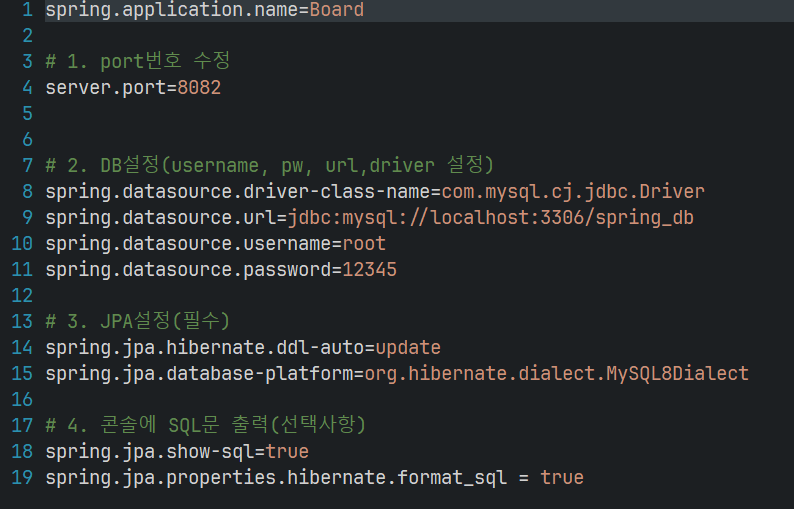This screenshot has width=794, height=509.
Task: Click 'spring.jpa.hibernate.ddl-auto' key
Action: 205,348
